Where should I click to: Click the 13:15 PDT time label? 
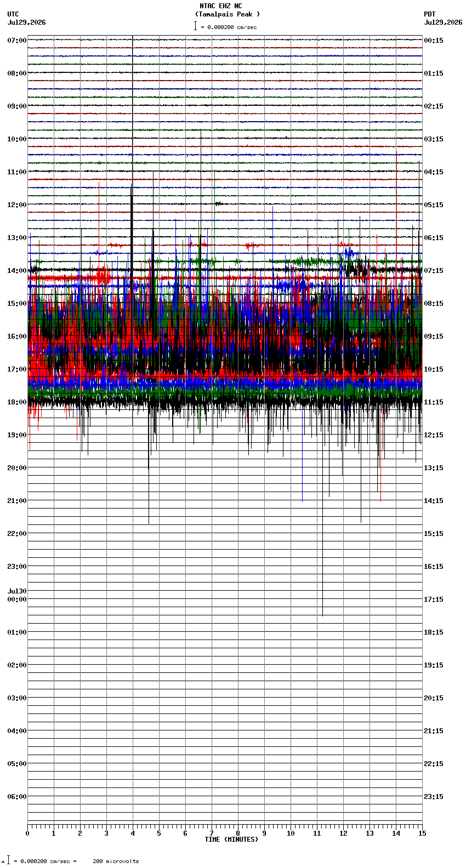pos(434,468)
